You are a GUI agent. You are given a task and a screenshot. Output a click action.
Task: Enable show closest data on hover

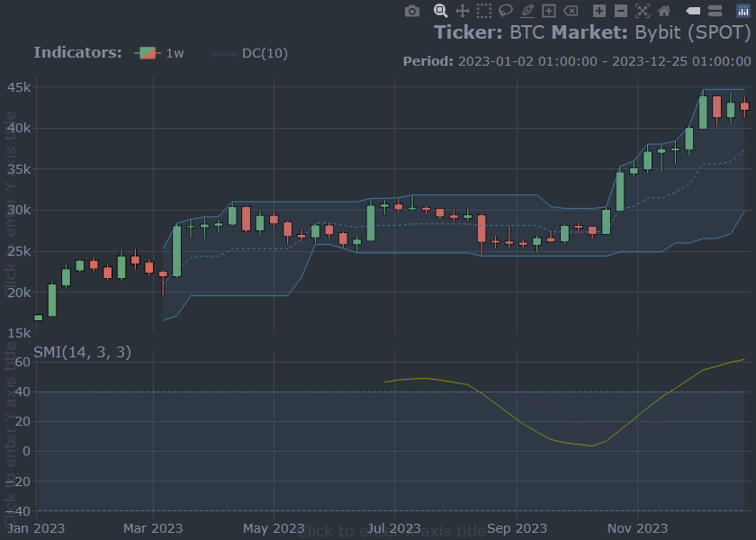(693, 11)
